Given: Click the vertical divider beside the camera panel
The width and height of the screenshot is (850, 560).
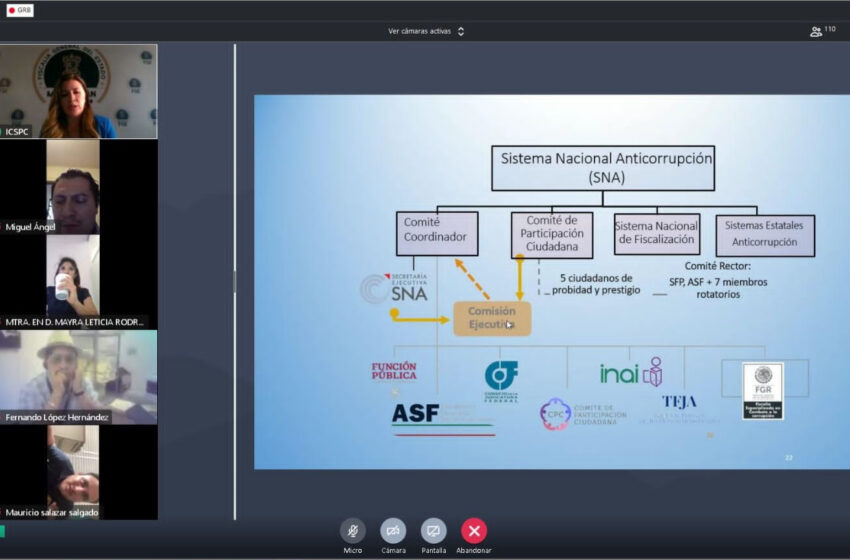Looking at the screenshot, I should pos(235,280).
